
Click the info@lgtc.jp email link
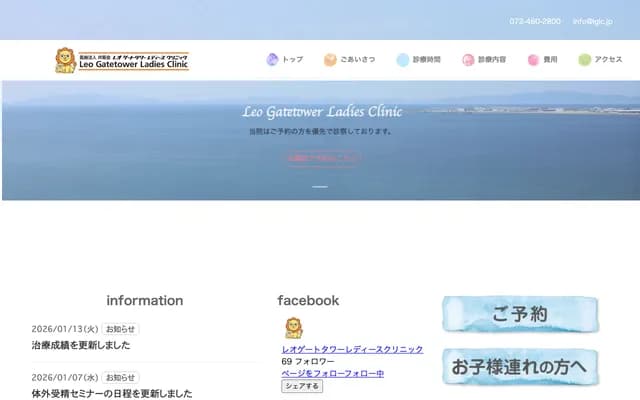595,21
